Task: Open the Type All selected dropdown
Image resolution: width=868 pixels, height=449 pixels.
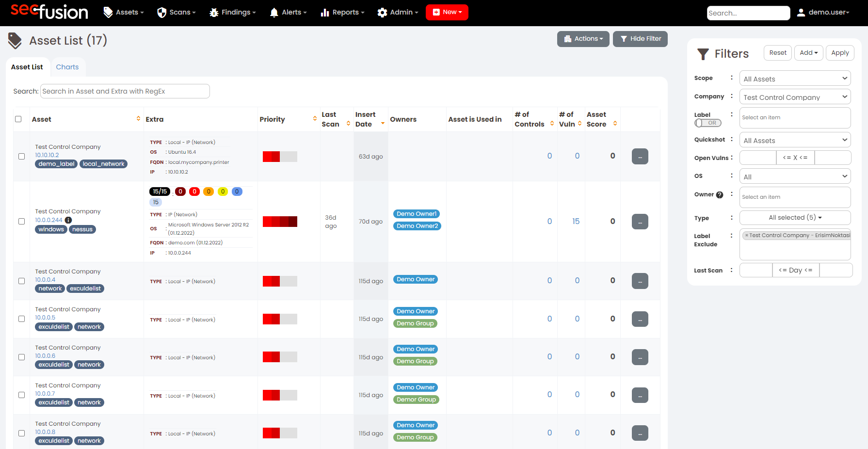Action: (795, 217)
